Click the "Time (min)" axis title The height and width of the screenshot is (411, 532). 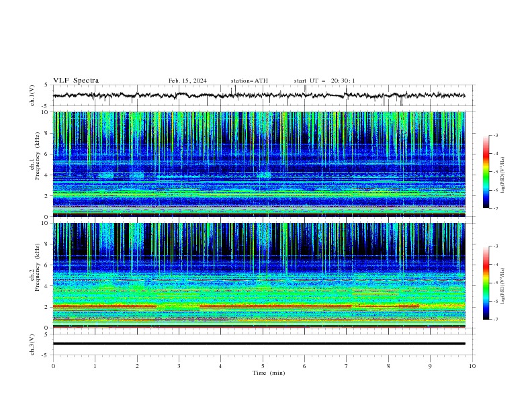(x=269, y=373)
